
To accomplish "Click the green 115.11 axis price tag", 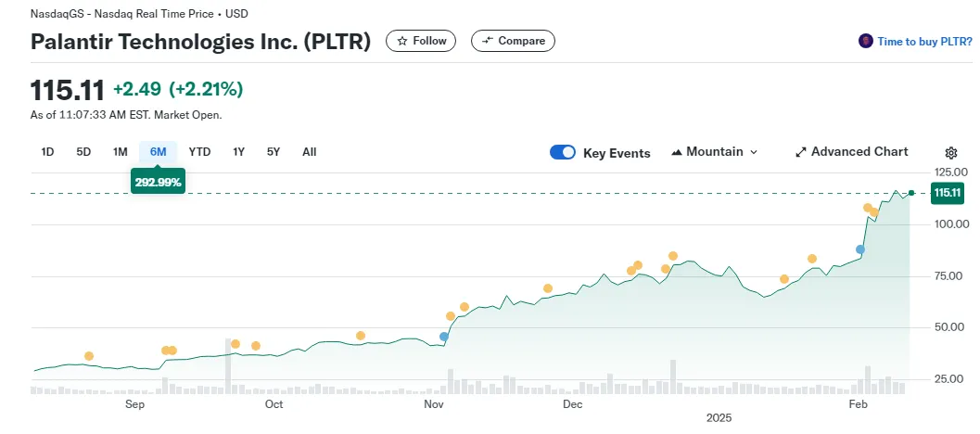I will pyautogui.click(x=947, y=193).
